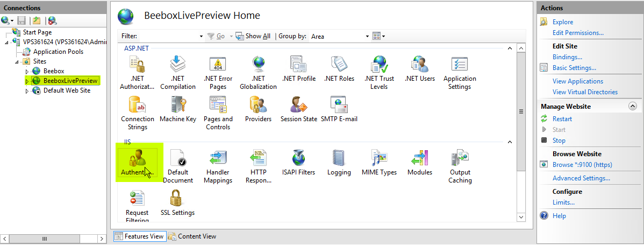Select Application Pools in tree
Viewport: 644px width, 245px height.
(58, 52)
